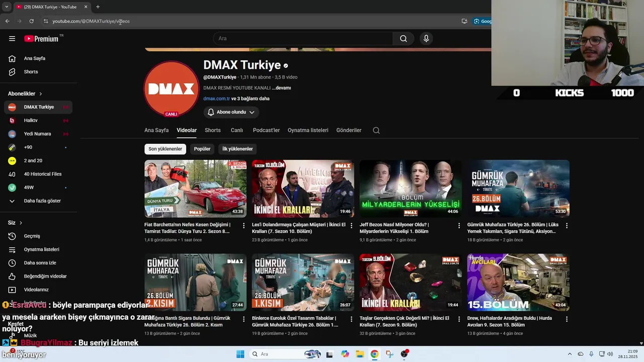This screenshot has width=644, height=362.
Task: Open Geçmiş history in sidebar
Action: 38,236
